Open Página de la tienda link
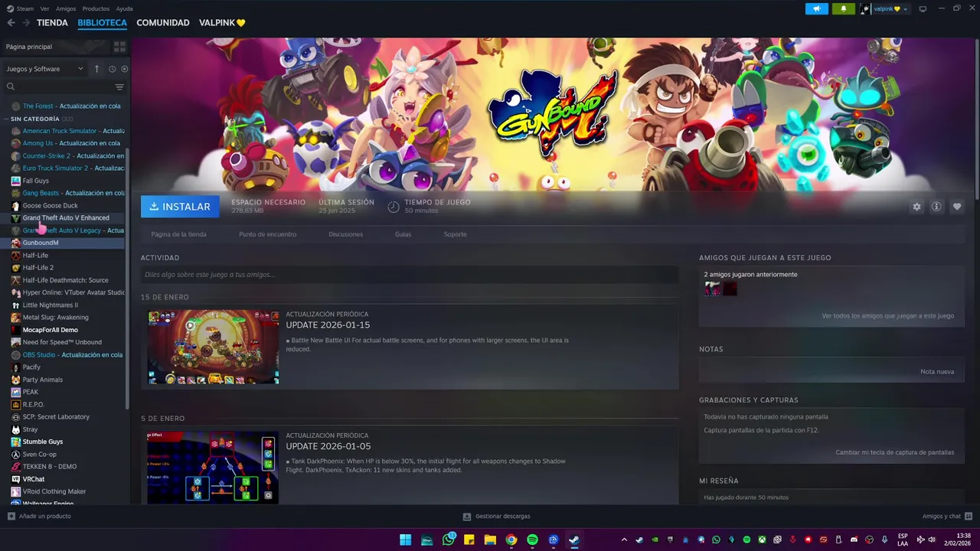Screen dimensions: 980x551 [178, 234]
